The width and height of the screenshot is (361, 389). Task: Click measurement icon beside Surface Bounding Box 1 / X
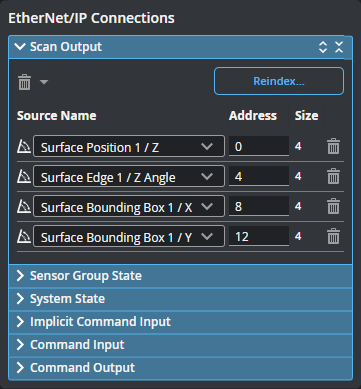point(24,206)
